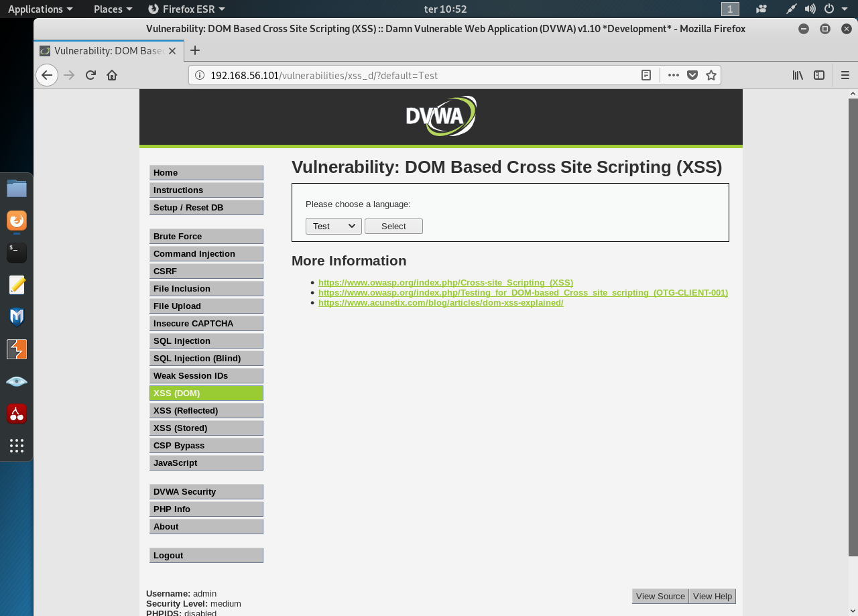858x616 pixels.
Task: Open SQL Injection page
Action: pos(206,341)
